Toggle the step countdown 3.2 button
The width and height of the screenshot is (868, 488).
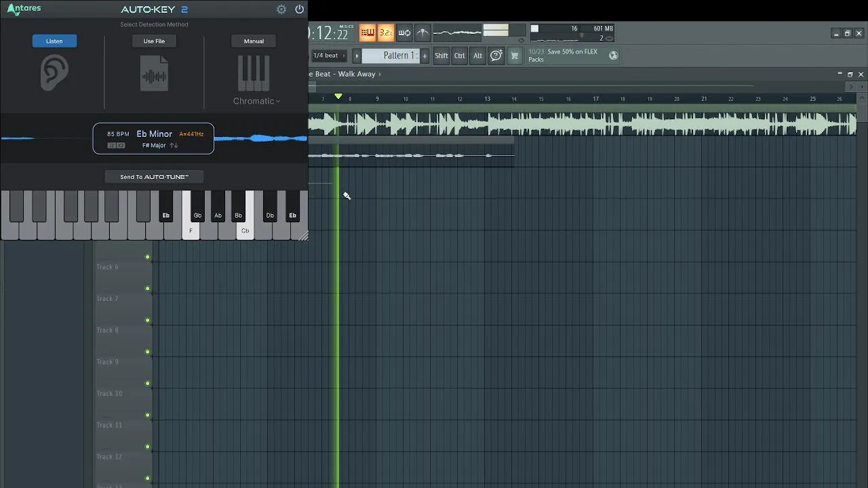click(385, 33)
